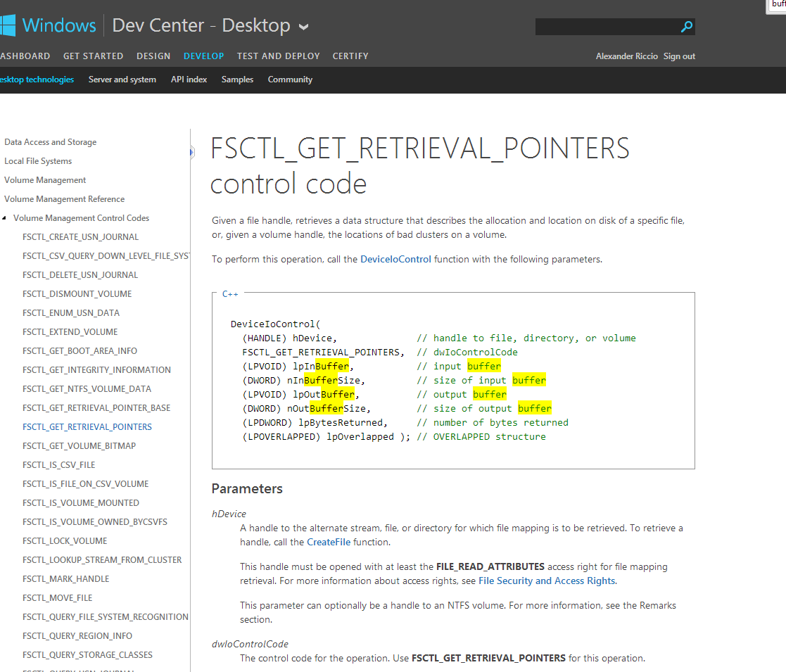786x672 pixels.
Task: Open the Develop menu tab
Action: point(203,56)
